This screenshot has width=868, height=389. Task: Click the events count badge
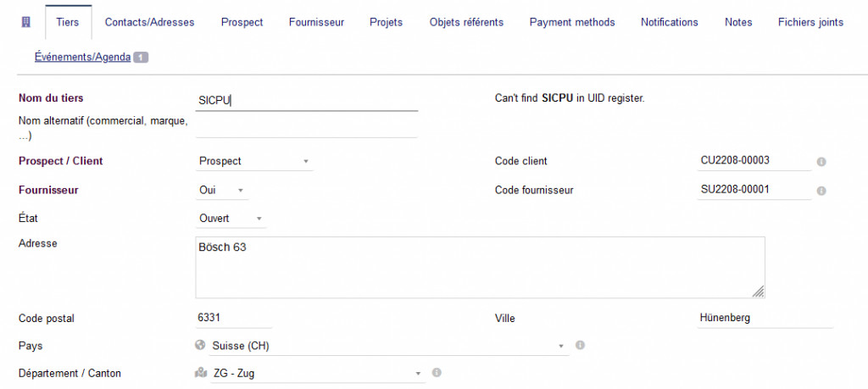click(141, 58)
